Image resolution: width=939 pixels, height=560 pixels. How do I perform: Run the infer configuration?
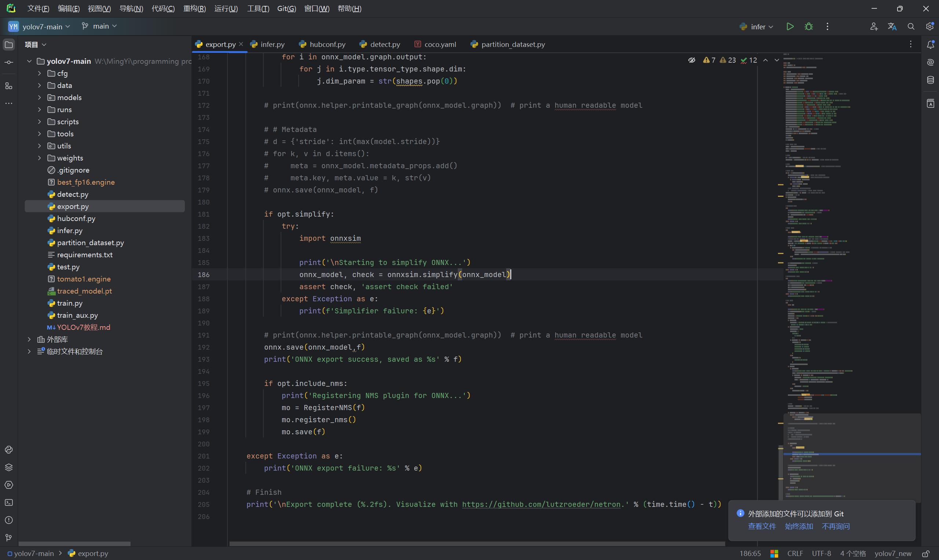click(790, 26)
